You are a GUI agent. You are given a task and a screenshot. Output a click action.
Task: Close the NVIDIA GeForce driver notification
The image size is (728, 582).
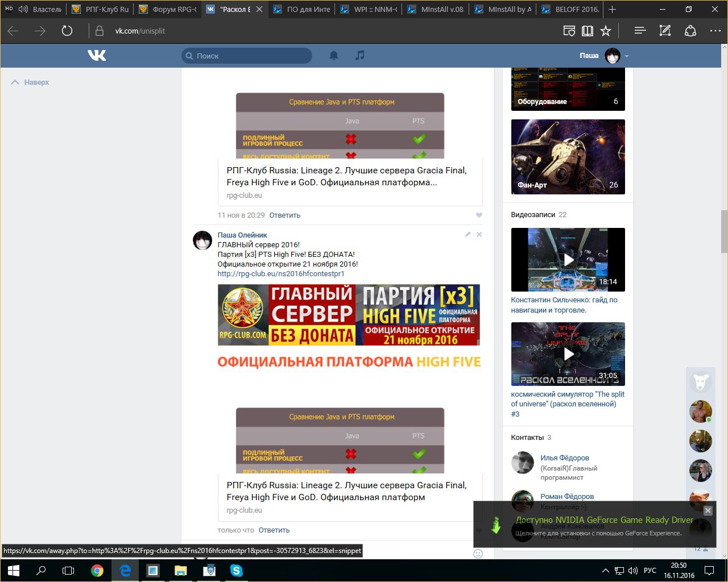[x=708, y=510]
